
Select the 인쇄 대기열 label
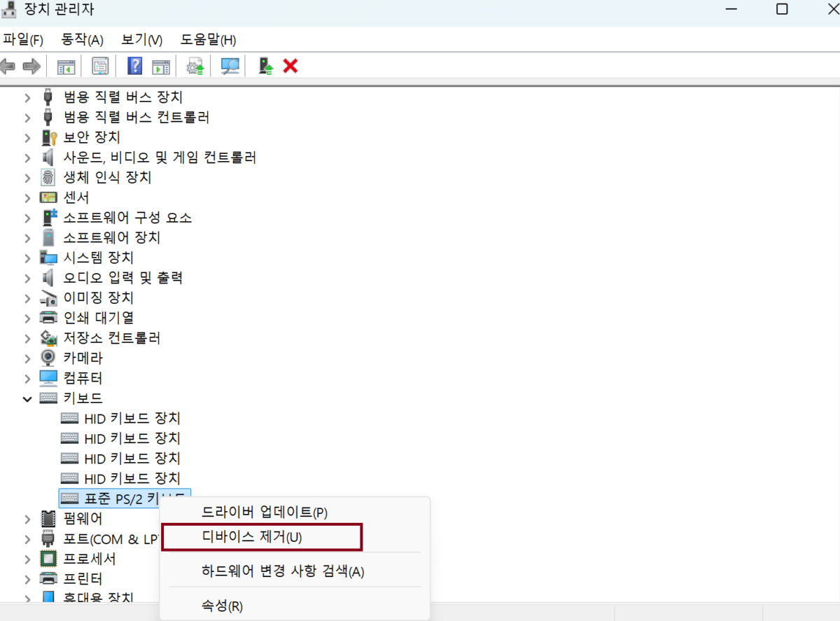pyautogui.click(x=99, y=318)
